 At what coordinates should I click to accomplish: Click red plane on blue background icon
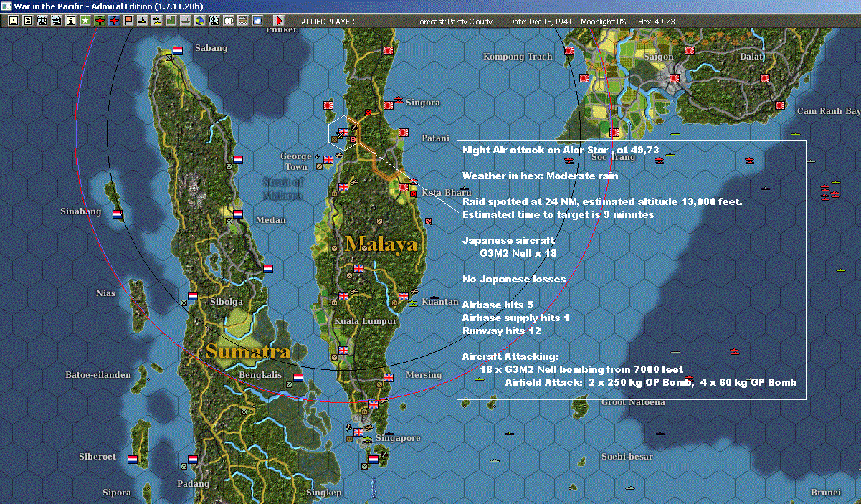point(113,21)
